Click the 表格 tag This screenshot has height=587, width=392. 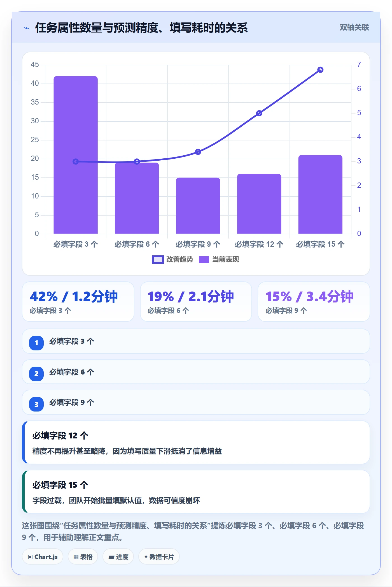[83, 557]
